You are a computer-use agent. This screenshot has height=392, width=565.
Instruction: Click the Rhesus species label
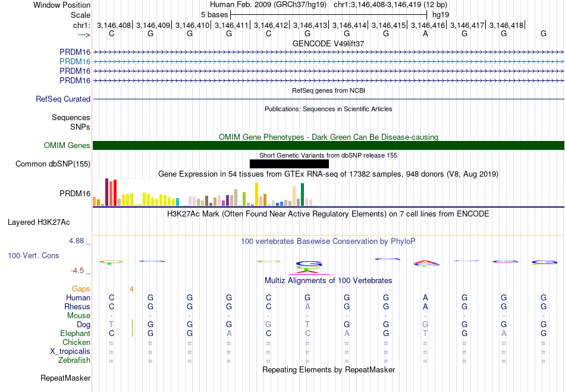coord(77,306)
